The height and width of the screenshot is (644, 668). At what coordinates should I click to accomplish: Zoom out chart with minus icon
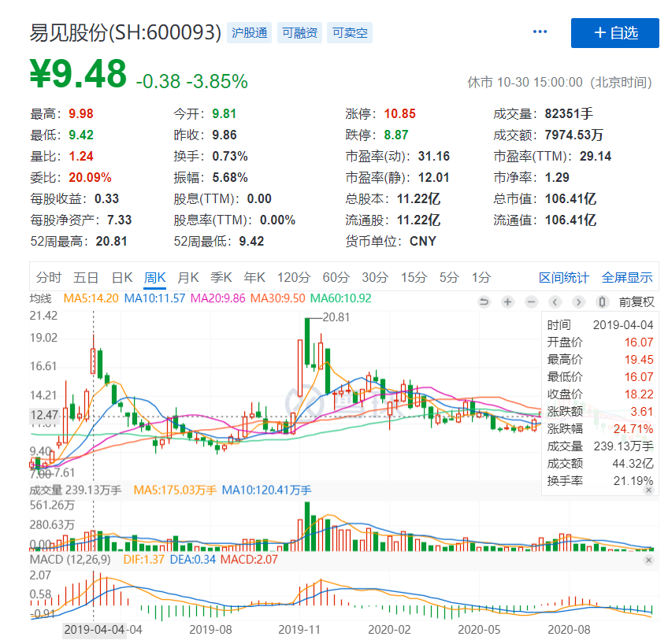pos(531,302)
